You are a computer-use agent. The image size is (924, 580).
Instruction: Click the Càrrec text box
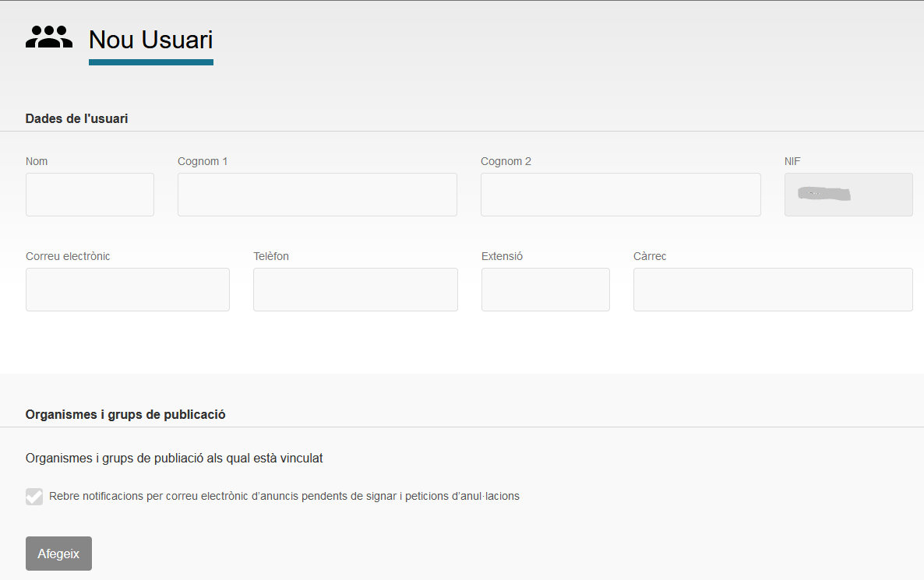click(772, 290)
